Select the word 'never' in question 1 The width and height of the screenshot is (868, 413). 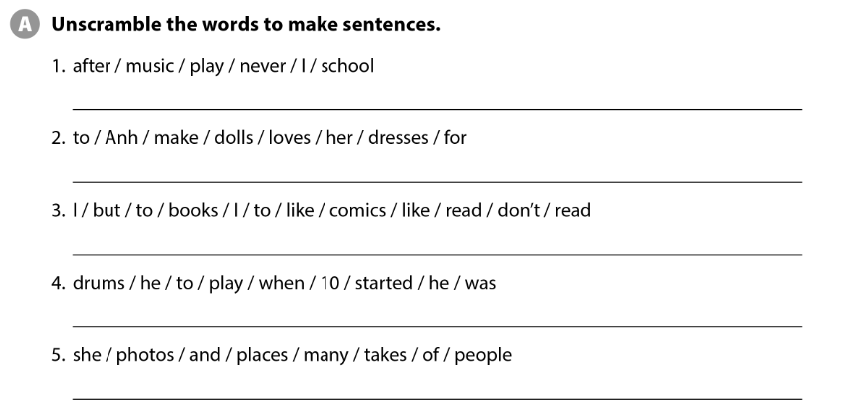coord(263,67)
